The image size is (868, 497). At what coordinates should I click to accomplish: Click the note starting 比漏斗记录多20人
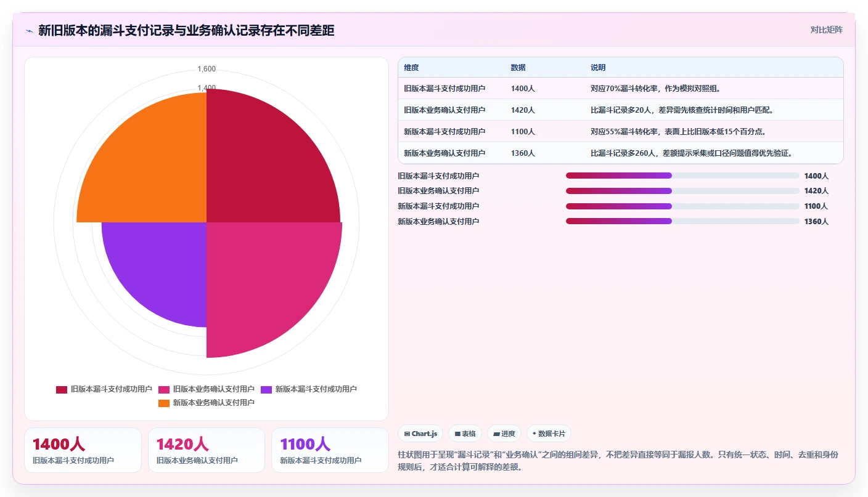(682, 110)
